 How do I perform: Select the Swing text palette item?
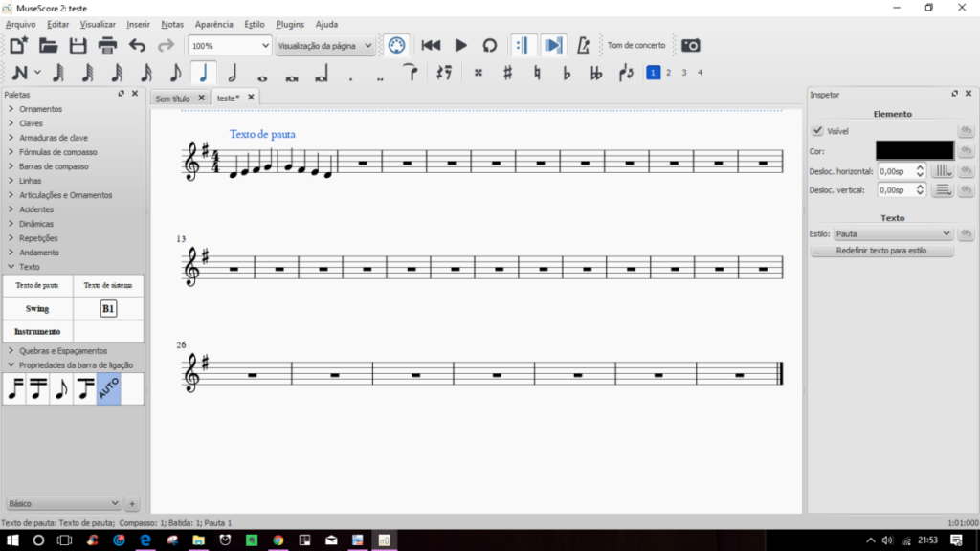[37, 309]
